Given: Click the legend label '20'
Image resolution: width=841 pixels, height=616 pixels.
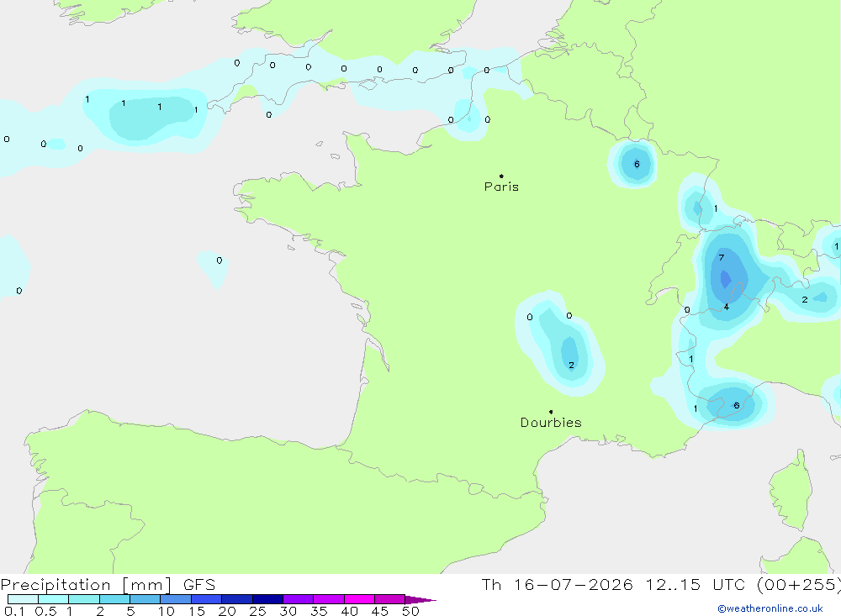Looking at the screenshot, I should (227, 611).
